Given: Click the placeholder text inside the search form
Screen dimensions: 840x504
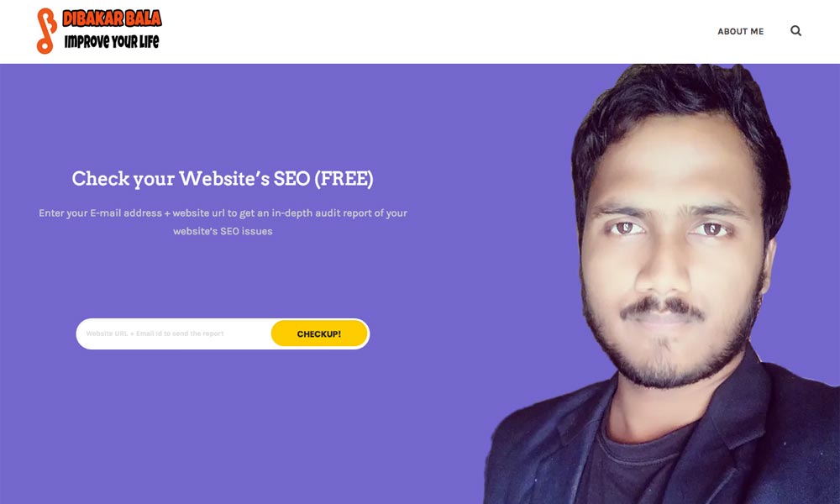Looking at the screenshot, I should (155, 333).
